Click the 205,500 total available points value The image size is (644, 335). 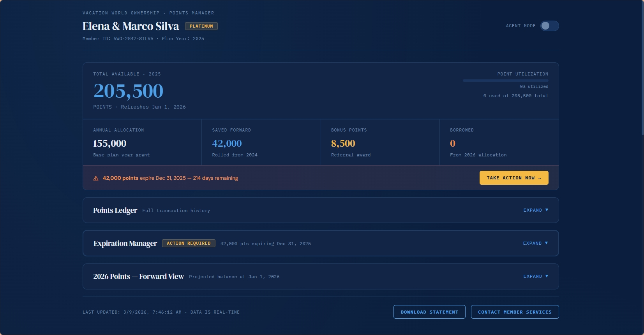(128, 91)
